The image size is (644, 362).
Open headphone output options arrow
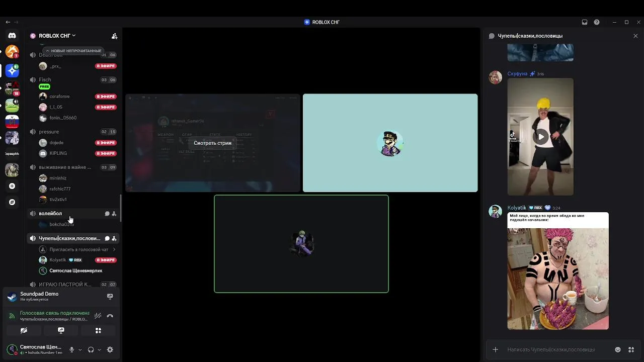tap(99, 349)
